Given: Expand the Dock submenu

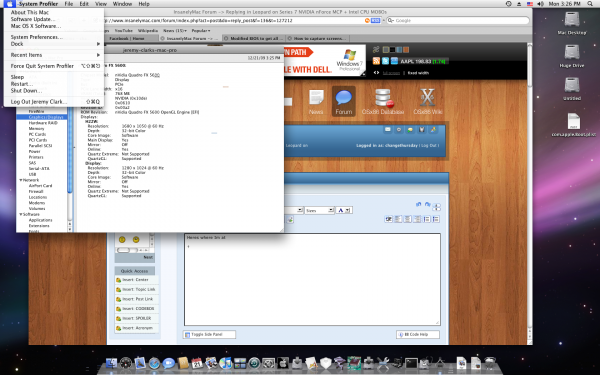Looking at the screenshot, I should pos(54,44).
